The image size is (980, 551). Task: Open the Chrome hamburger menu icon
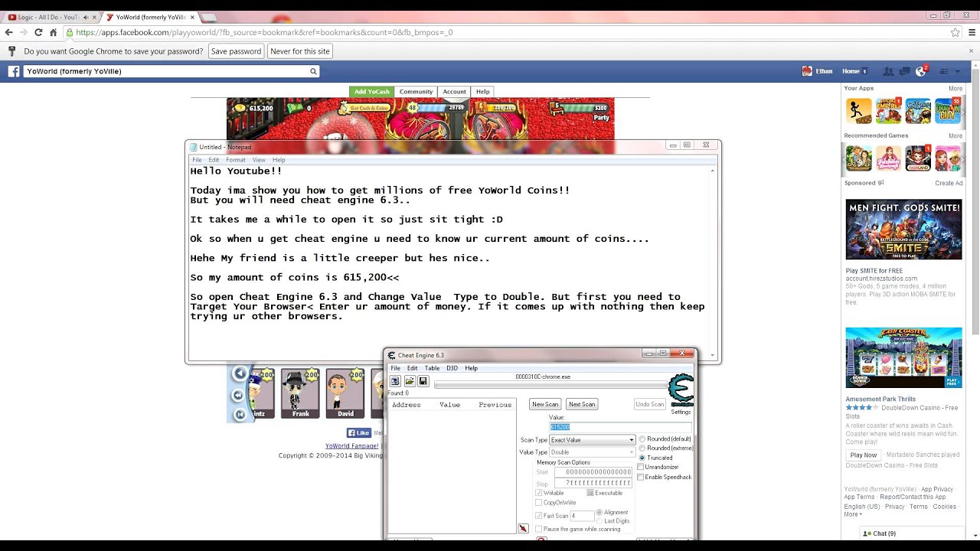tap(972, 32)
